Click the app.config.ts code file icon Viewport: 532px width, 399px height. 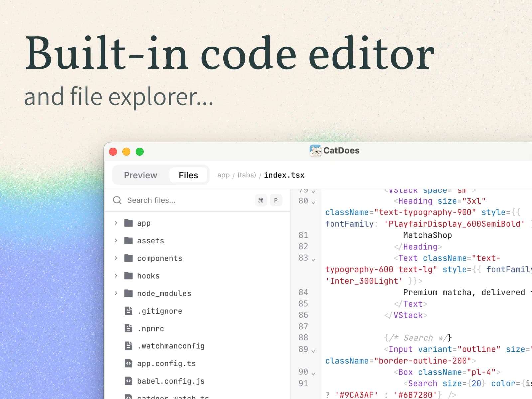click(128, 363)
